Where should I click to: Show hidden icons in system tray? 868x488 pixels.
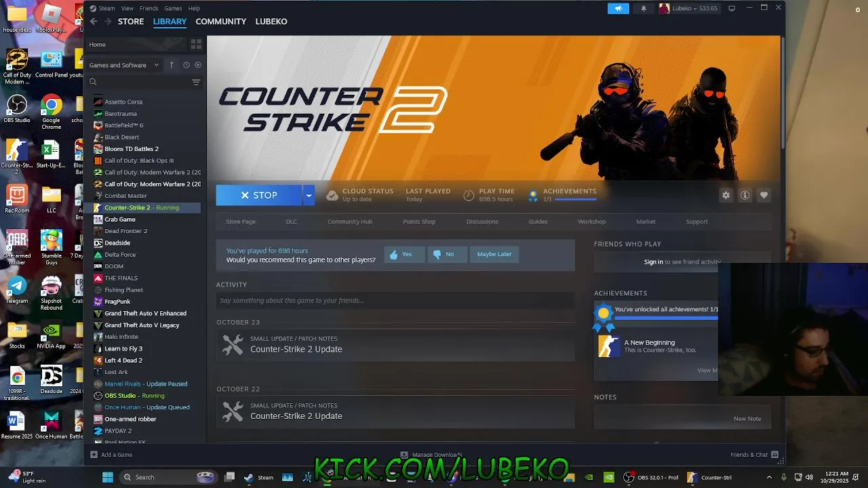[x=769, y=477]
